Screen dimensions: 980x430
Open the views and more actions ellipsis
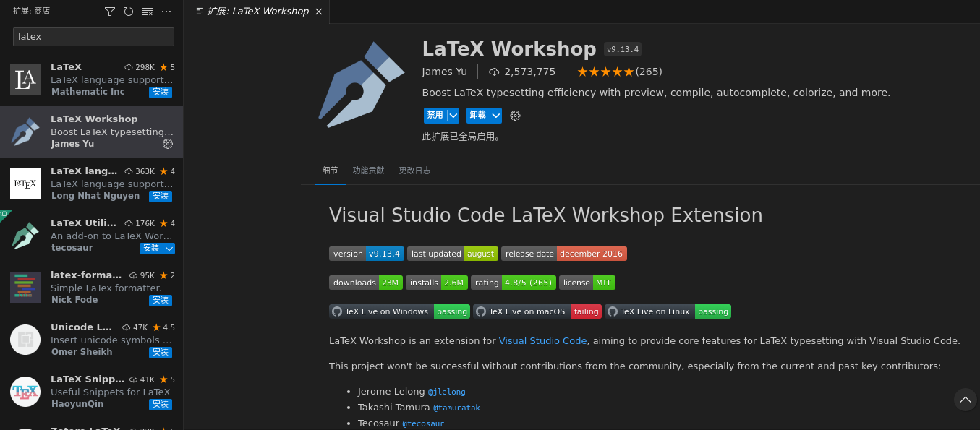(x=166, y=12)
